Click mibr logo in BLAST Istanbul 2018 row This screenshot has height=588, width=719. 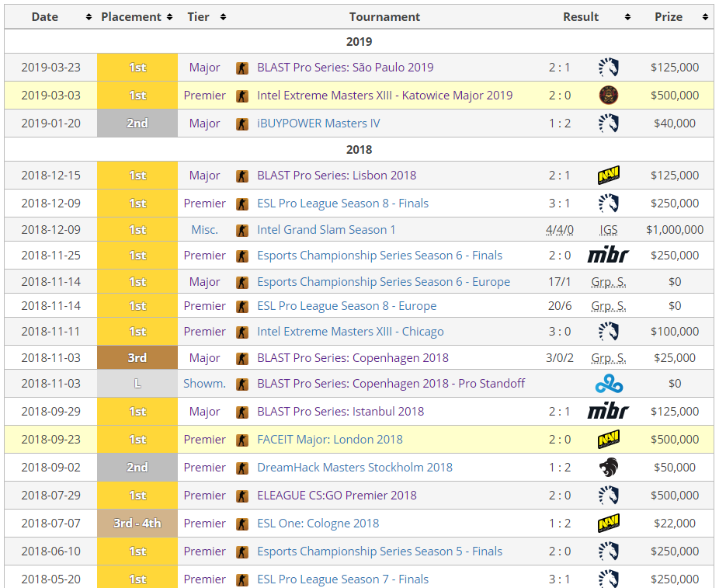coord(608,412)
